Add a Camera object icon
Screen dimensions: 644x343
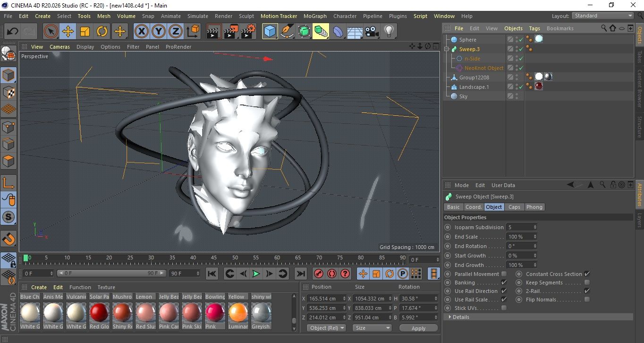pos(372,32)
